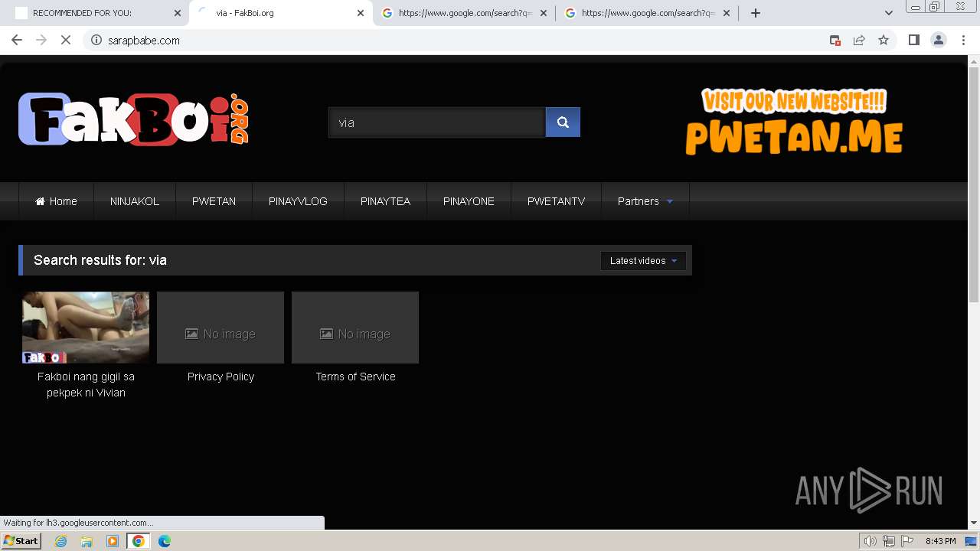Open the PWETAN menu item

pos(214,201)
